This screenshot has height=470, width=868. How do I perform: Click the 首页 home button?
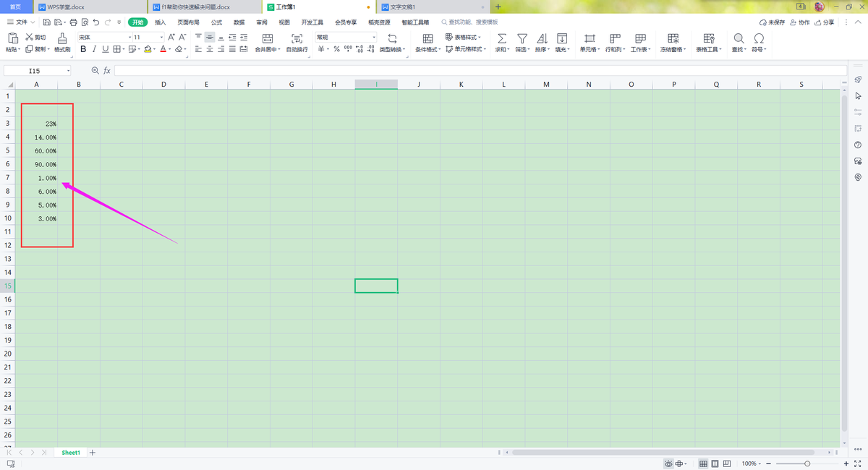coord(15,7)
